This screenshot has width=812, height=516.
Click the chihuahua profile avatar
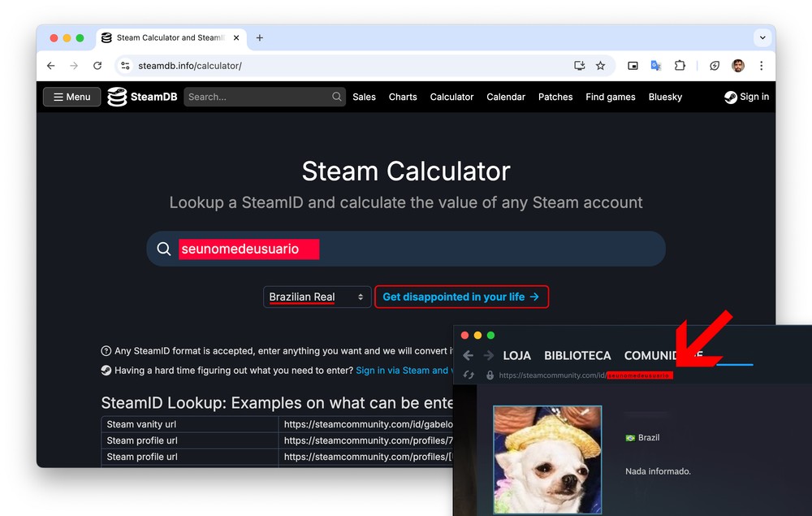click(x=547, y=459)
